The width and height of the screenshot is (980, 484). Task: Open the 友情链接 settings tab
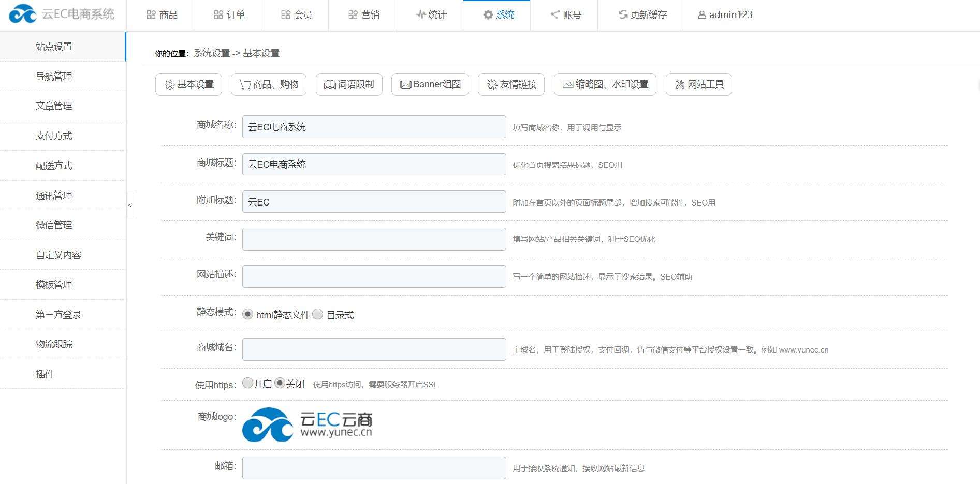point(511,84)
